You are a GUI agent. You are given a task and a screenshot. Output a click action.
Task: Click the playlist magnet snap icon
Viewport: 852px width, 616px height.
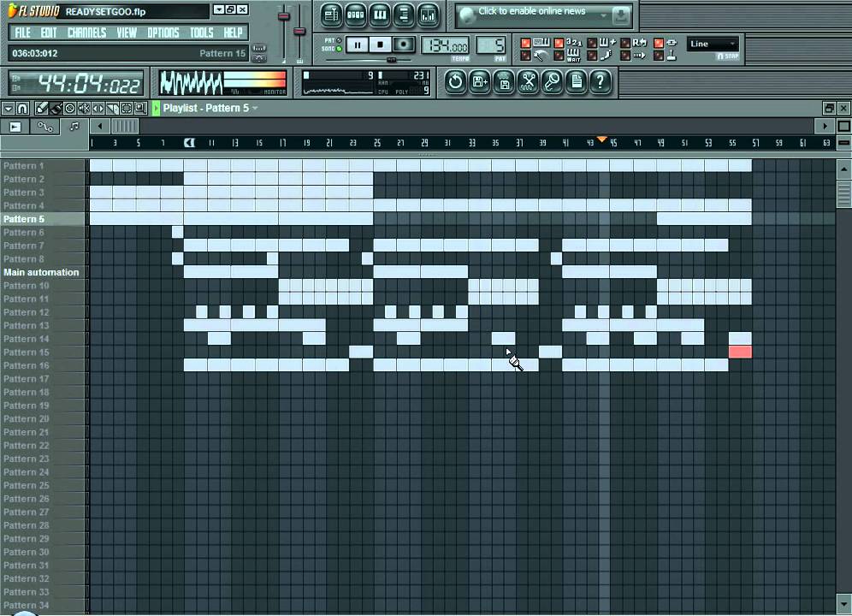pos(22,108)
